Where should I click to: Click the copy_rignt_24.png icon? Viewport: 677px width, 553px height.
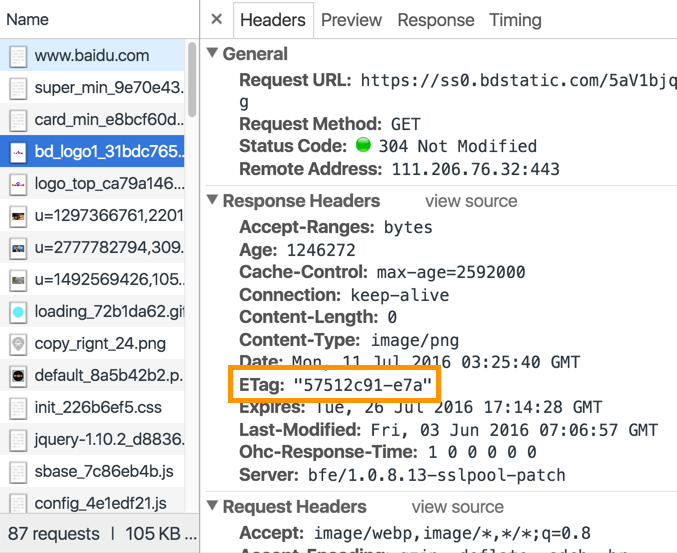tap(18, 344)
